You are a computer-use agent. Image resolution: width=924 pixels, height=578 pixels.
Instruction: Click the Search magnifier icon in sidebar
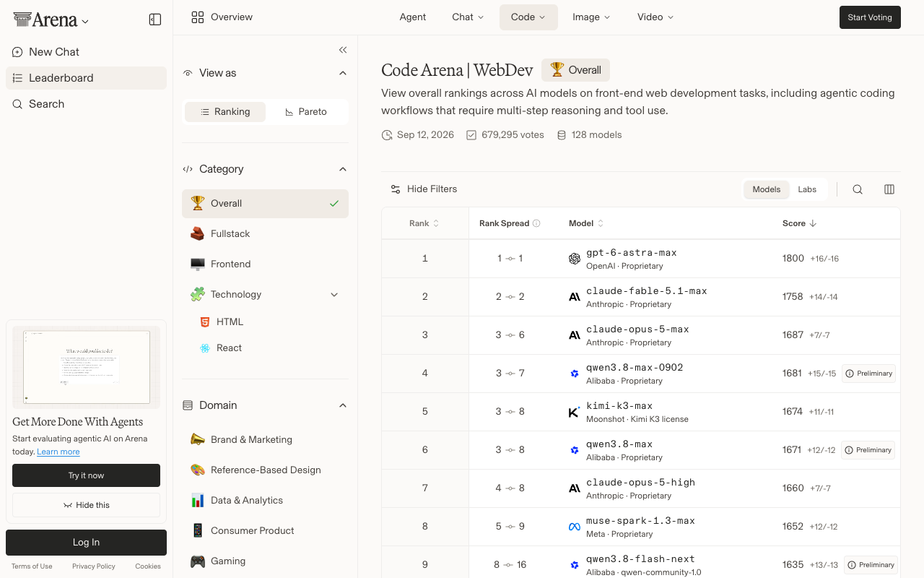pyautogui.click(x=17, y=104)
